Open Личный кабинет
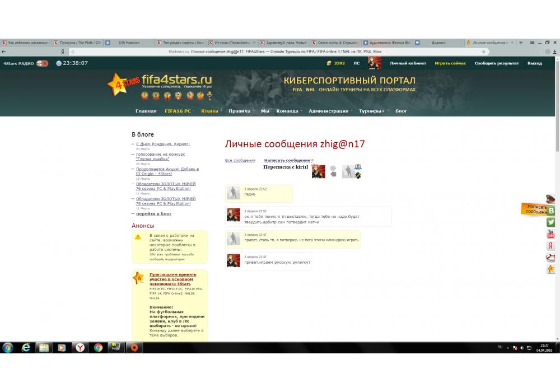Screen dimensions: 560x392 [x=408, y=63]
